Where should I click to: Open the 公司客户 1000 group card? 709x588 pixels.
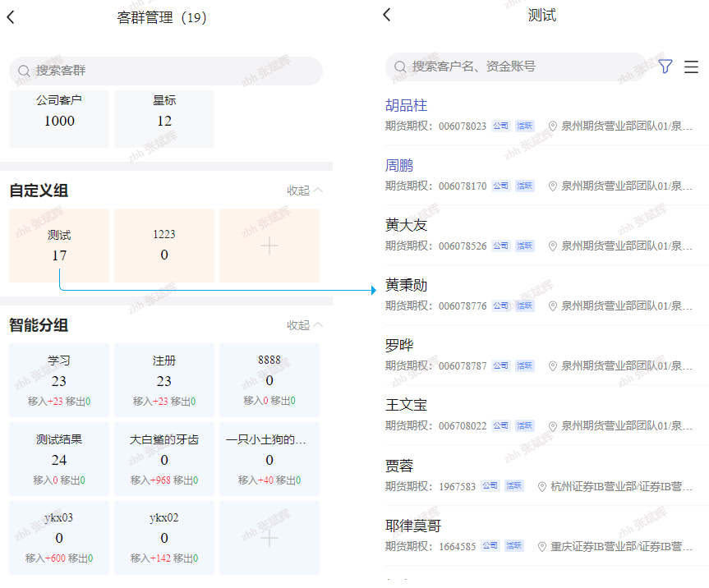(x=59, y=118)
